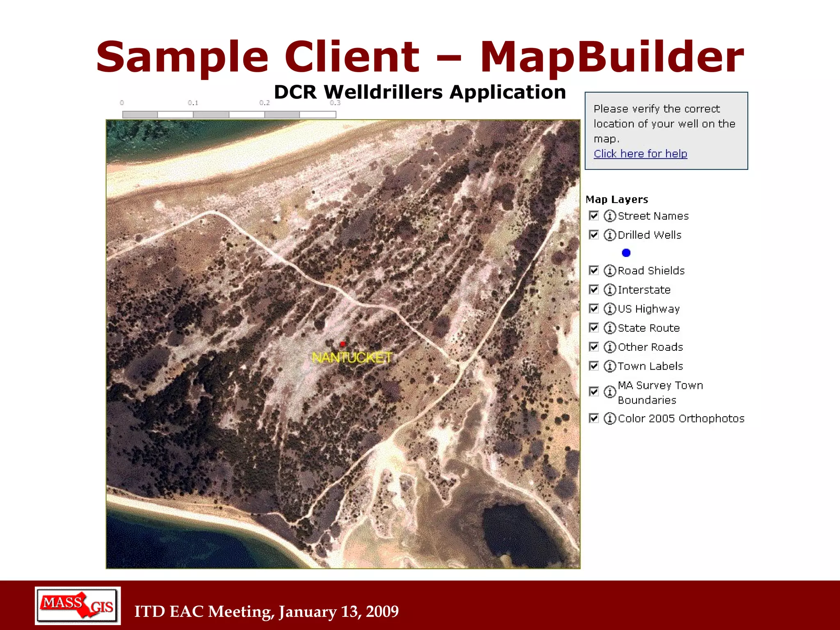The width and height of the screenshot is (840, 630).
Task: Click the 'Interstate' layer label
Action: (x=644, y=290)
